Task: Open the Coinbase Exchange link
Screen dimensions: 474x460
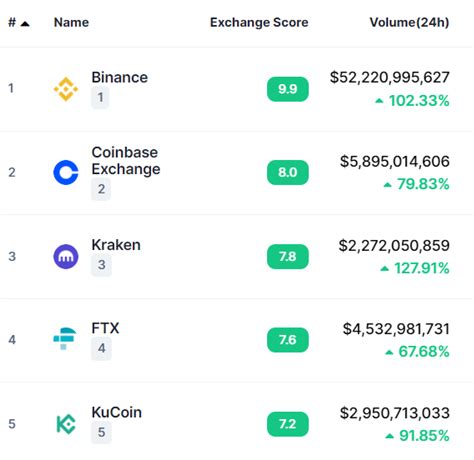Action: point(126,161)
